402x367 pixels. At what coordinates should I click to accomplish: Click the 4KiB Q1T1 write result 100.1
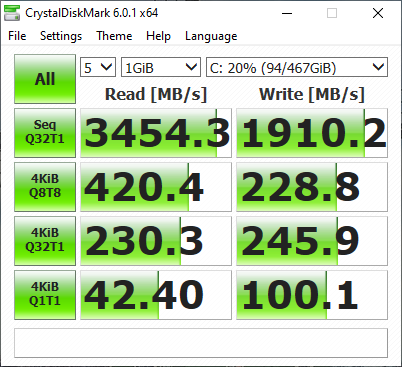(x=312, y=295)
